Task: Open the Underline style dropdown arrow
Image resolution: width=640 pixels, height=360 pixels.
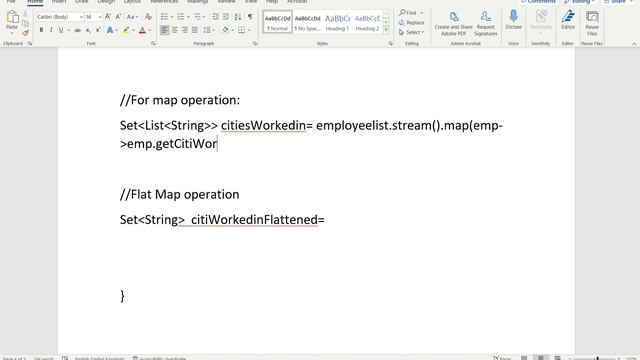Action: click(x=68, y=30)
